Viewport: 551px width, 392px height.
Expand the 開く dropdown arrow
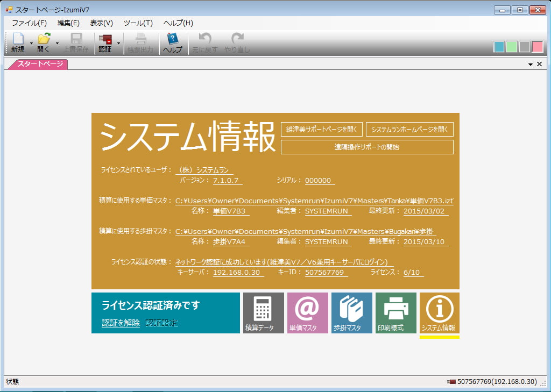(x=57, y=43)
